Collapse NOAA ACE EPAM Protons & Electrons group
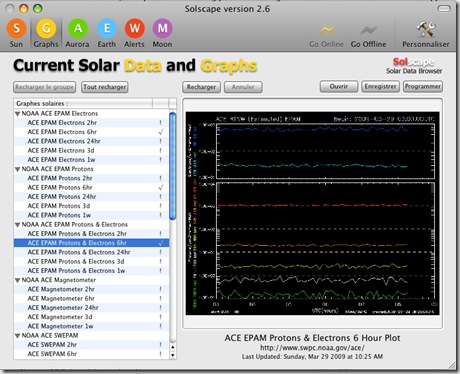460x374 pixels. click(x=17, y=225)
